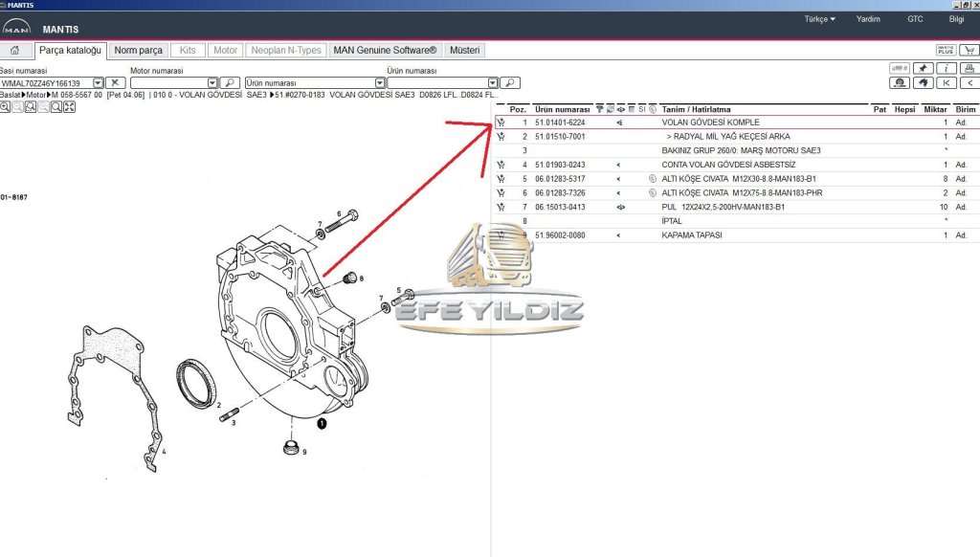
Task: Open the MANTIS PLUS button
Action: [x=946, y=50]
